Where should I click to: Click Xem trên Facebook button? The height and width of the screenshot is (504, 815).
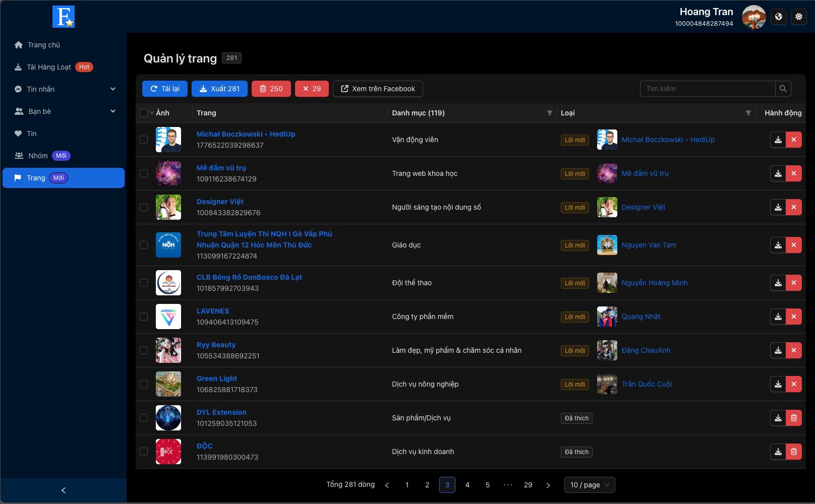pos(378,89)
